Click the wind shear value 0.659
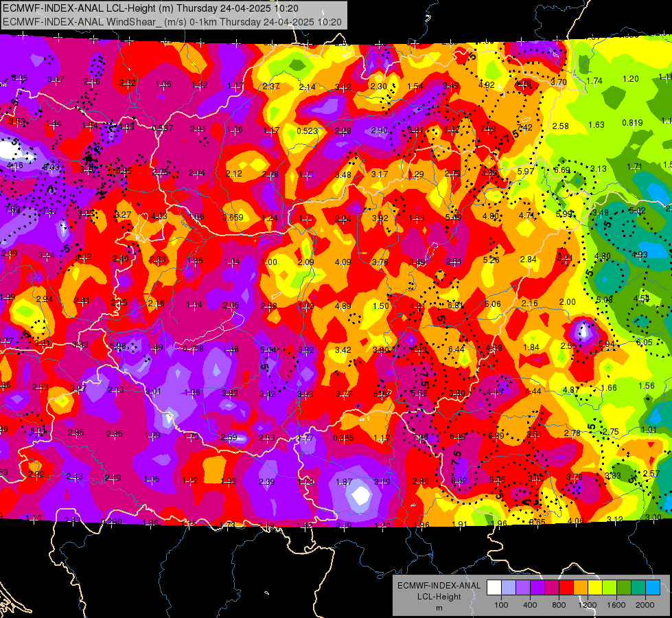Image resolution: width=672 pixels, height=618 pixels. pos(233,218)
